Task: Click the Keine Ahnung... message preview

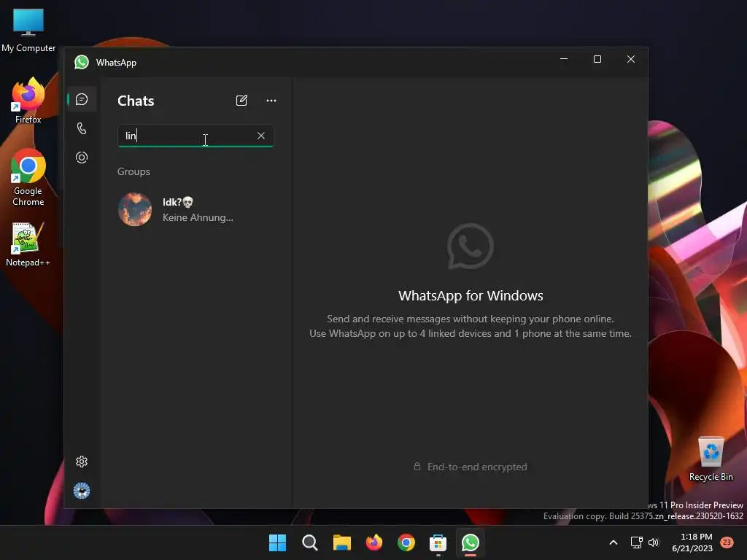Action: tap(198, 217)
